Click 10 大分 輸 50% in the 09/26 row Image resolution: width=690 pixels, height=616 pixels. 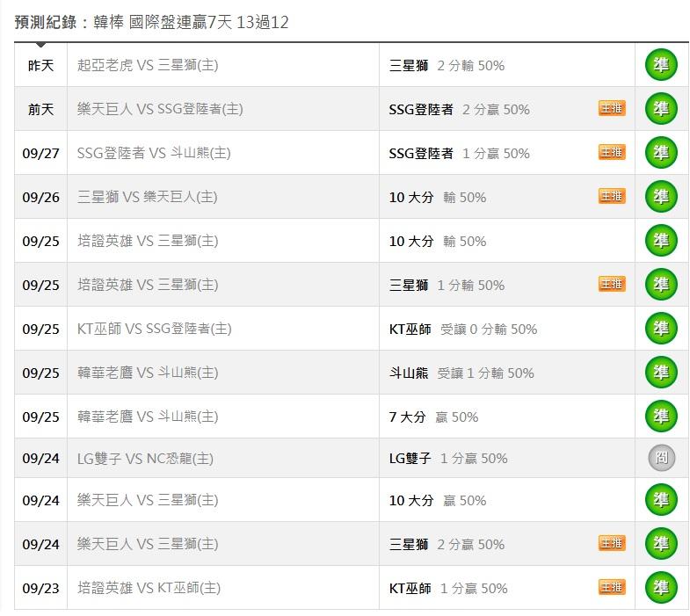438,197
